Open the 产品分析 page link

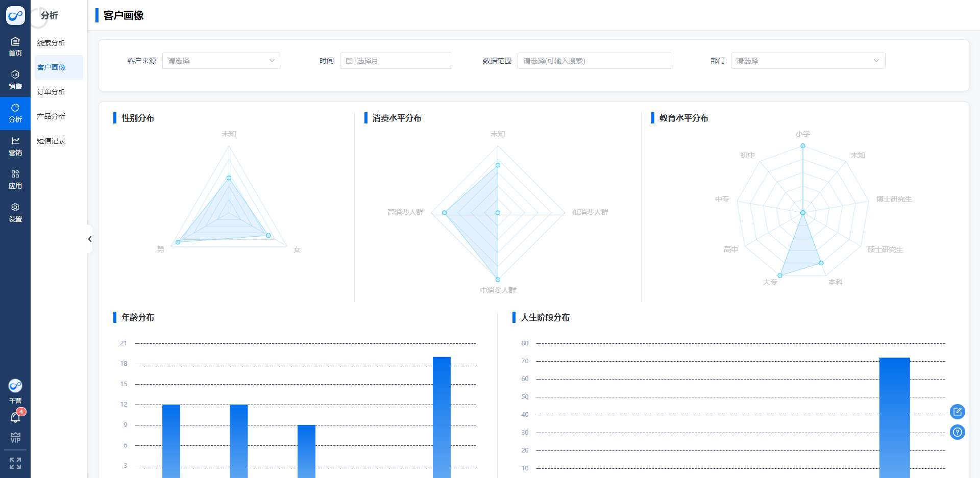pyautogui.click(x=52, y=116)
